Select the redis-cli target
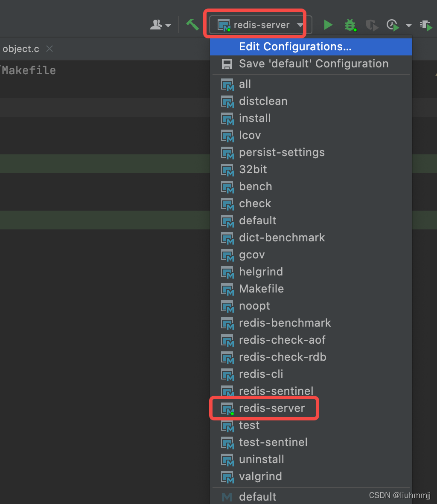The image size is (437, 504). coord(261,374)
